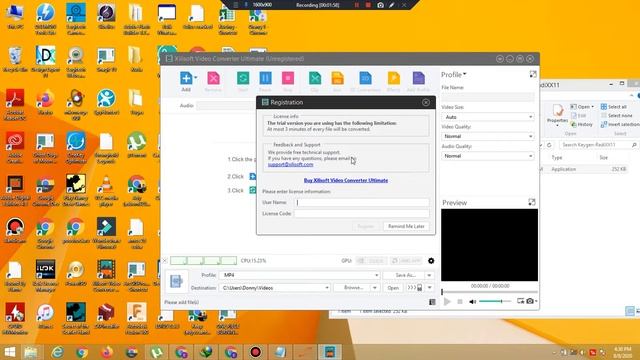Click the Add file toolbar icon
640x360 pixels.
(x=186, y=78)
